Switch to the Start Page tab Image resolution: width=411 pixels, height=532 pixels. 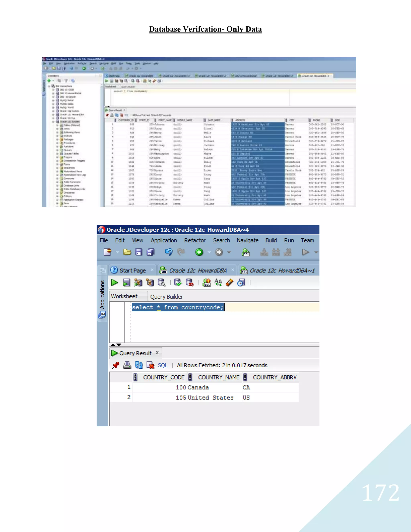point(133,270)
